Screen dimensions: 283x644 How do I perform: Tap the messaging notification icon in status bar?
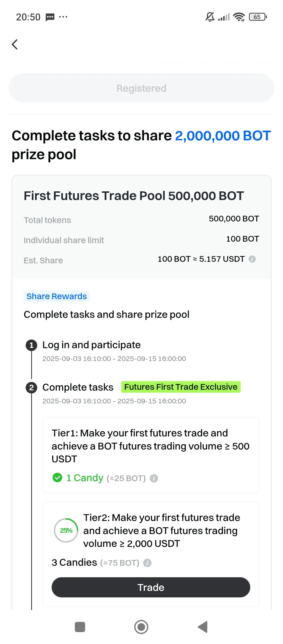pos(50,17)
